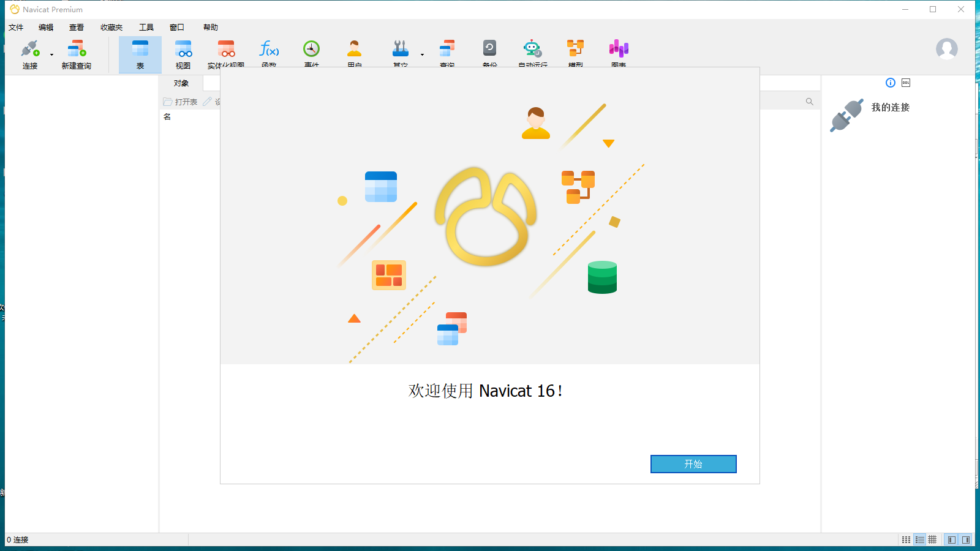Image resolution: width=980 pixels, height=551 pixels.
Task: Click the 开始 (Start) button
Action: pos(693,464)
